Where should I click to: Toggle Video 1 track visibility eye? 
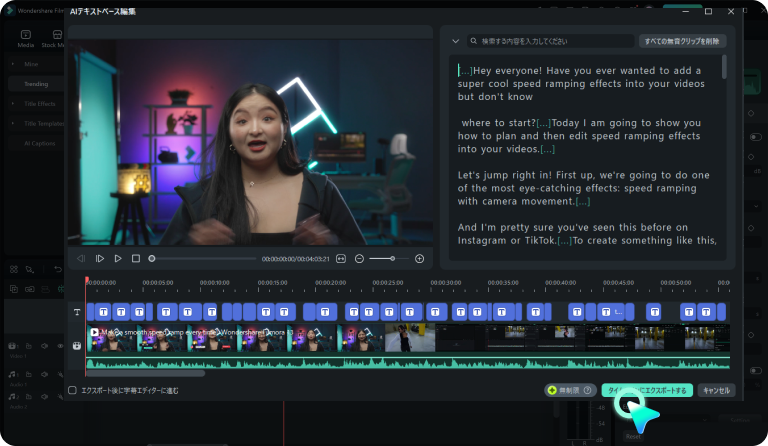pyautogui.click(x=60, y=346)
